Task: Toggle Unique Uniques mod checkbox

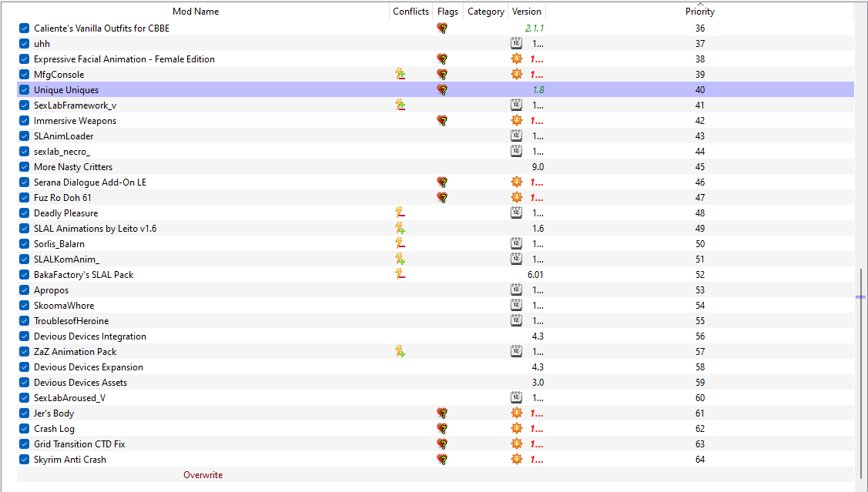Action: (25, 89)
